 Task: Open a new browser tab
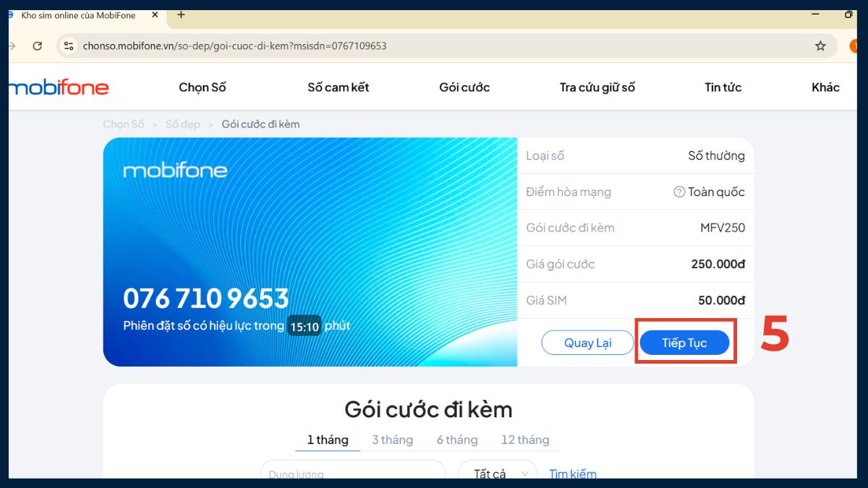[180, 14]
